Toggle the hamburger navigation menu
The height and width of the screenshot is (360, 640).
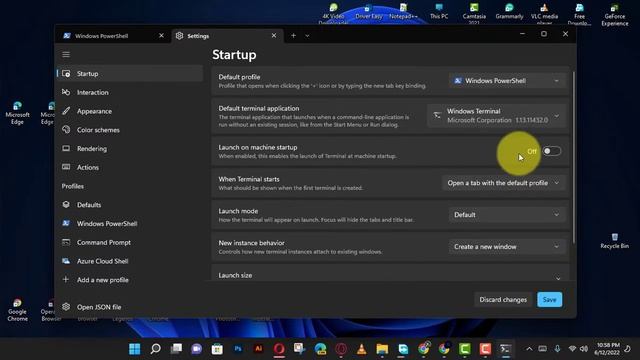(66, 54)
